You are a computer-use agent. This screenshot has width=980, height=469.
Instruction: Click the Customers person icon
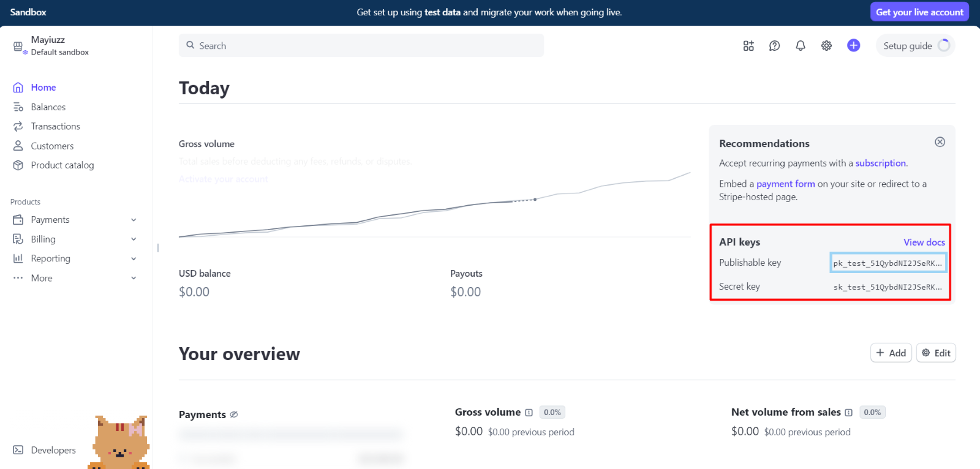18,146
